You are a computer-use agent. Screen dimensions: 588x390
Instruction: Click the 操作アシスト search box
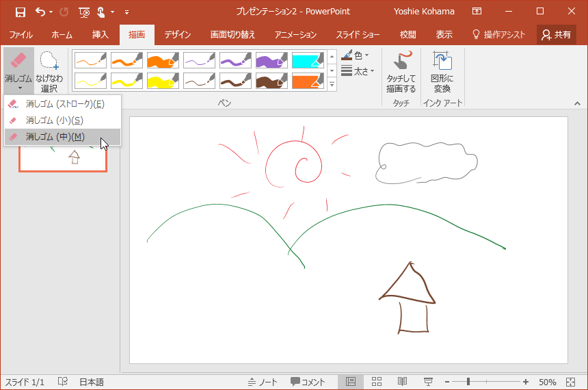tap(498, 35)
